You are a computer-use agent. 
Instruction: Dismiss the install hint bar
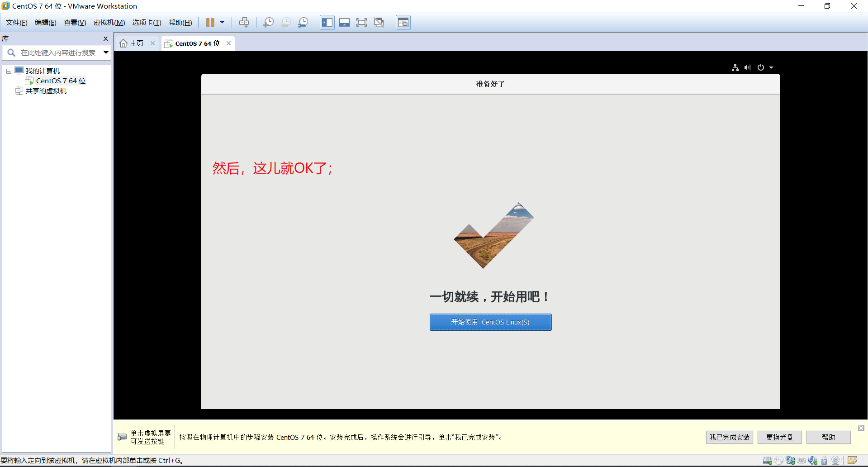coord(861,428)
